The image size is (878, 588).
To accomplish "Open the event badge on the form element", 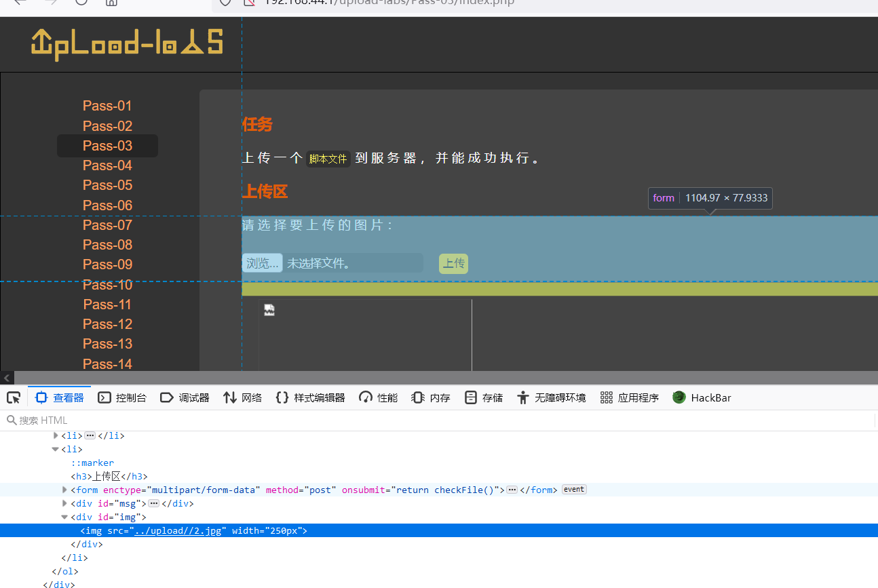I will [x=573, y=490].
